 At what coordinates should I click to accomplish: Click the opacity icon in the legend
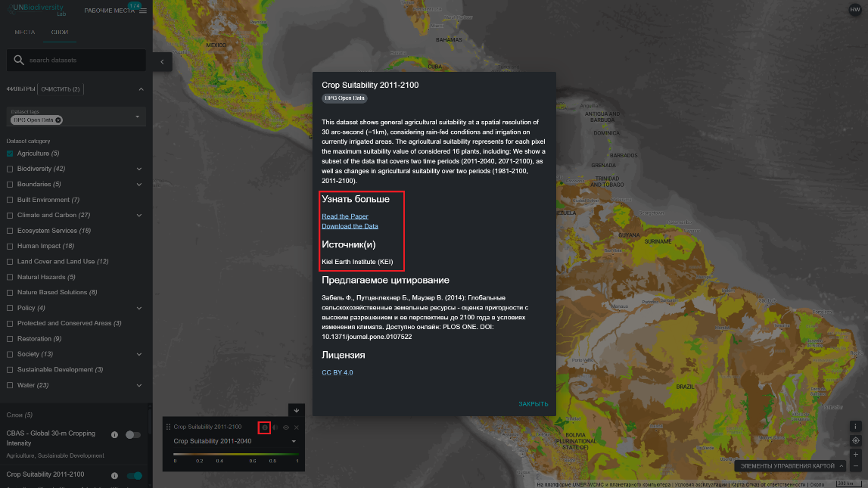[275, 427]
